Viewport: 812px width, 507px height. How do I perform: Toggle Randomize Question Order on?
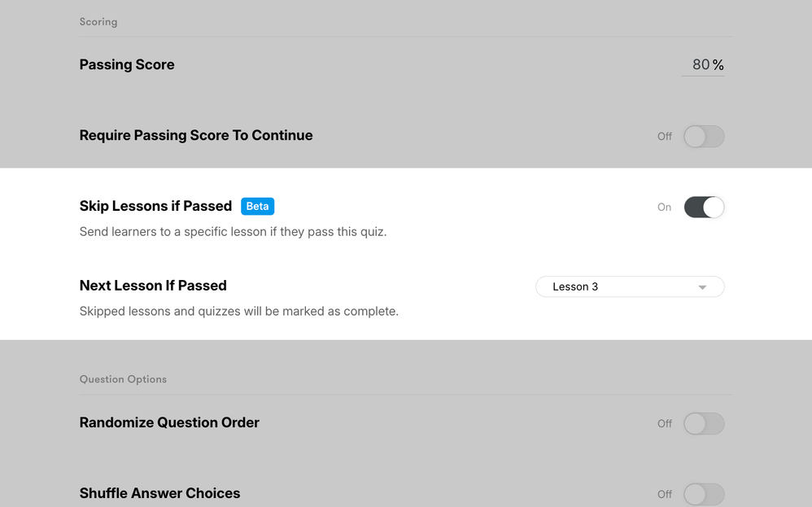pos(704,424)
